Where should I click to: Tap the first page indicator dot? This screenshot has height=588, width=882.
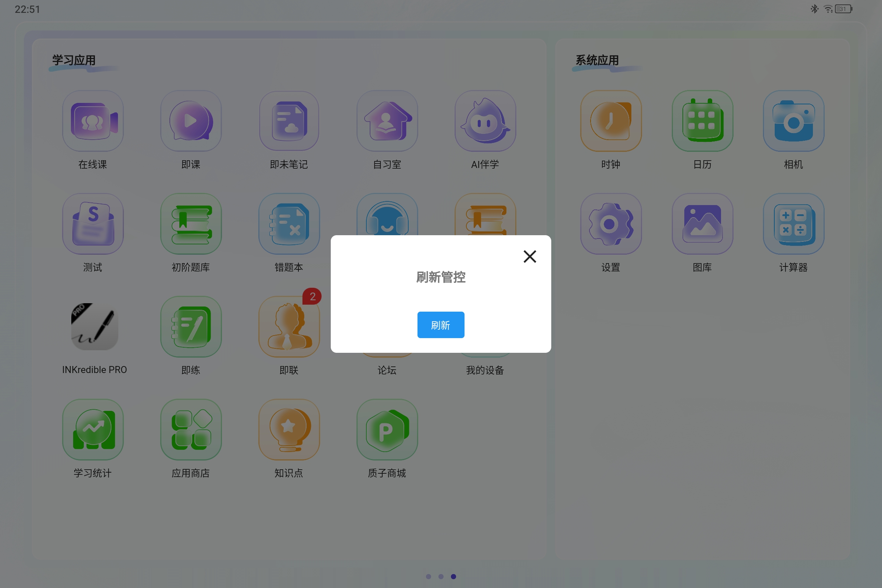[428, 576]
